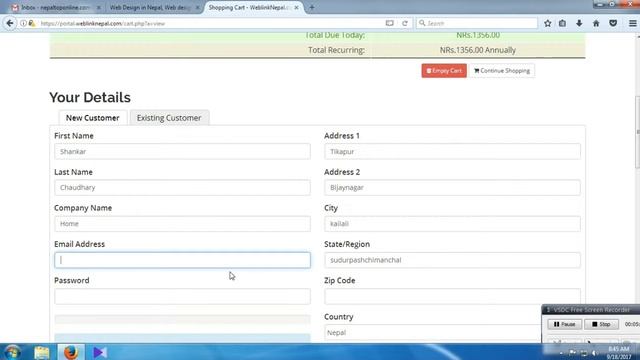
Task: Go to the Firefox home icon
Action: (x=596, y=23)
